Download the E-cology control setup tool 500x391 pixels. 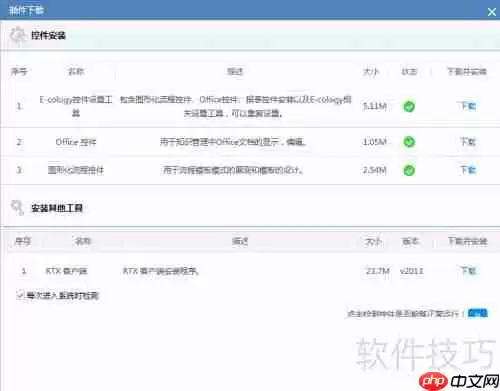[x=468, y=106]
